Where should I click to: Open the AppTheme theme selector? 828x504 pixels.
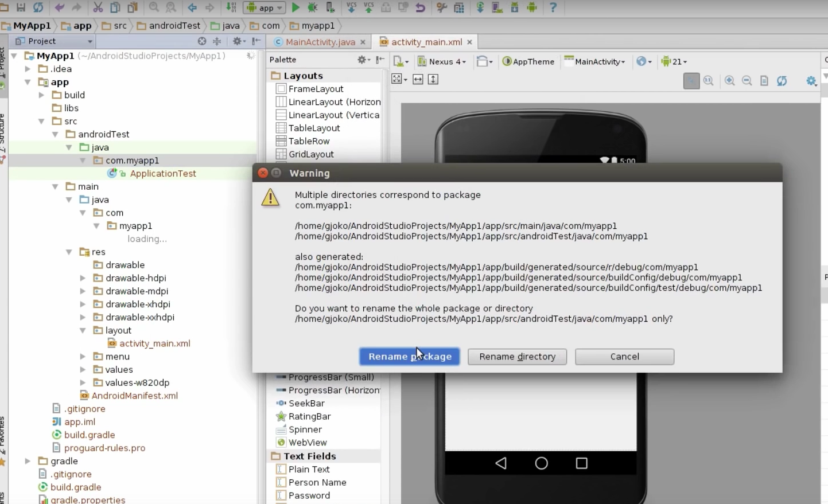(528, 61)
